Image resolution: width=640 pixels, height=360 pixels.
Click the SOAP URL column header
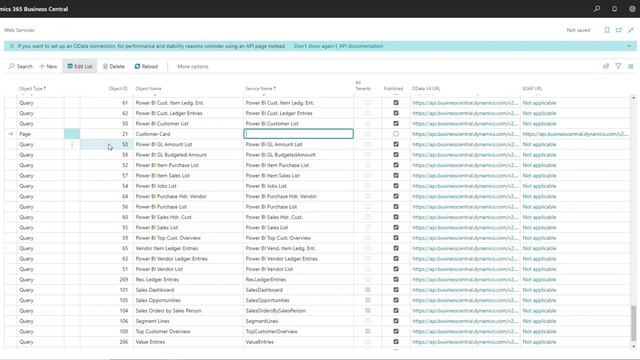tap(532, 89)
